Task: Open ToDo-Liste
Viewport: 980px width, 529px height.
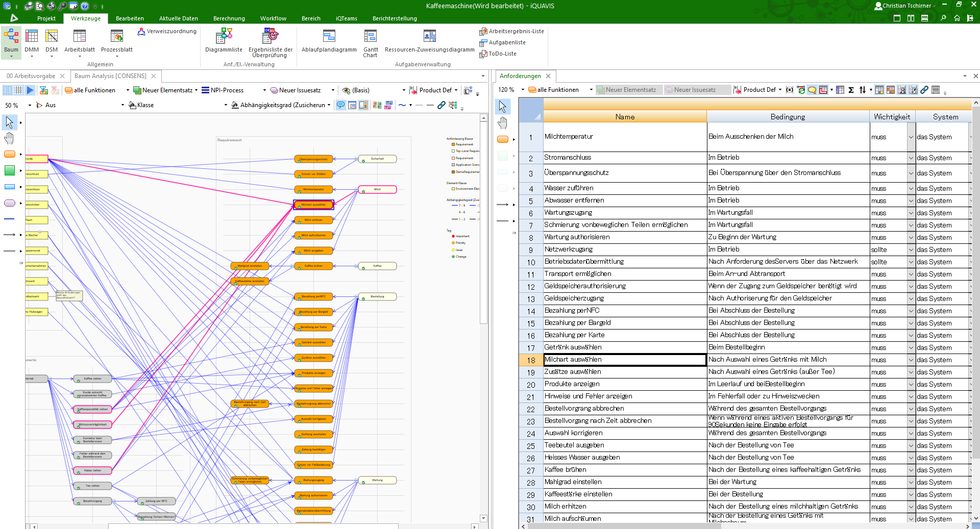Action: click(498, 54)
